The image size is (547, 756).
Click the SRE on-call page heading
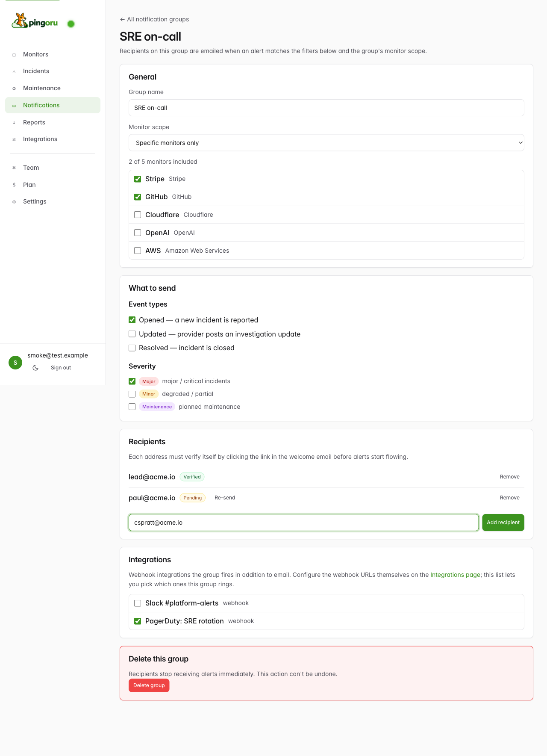[x=150, y=37]
